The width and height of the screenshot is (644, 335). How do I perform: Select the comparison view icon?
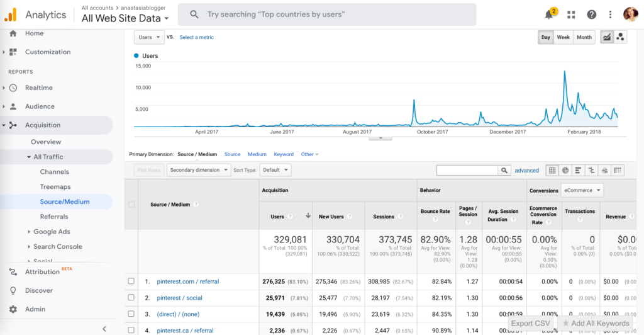591,170
